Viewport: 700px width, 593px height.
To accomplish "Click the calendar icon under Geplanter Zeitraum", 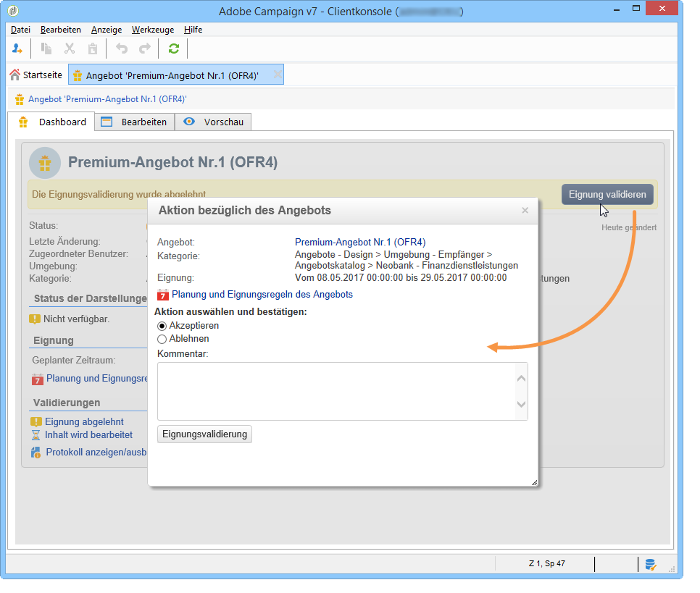I will pyautogui.click(x=38, y=379).
